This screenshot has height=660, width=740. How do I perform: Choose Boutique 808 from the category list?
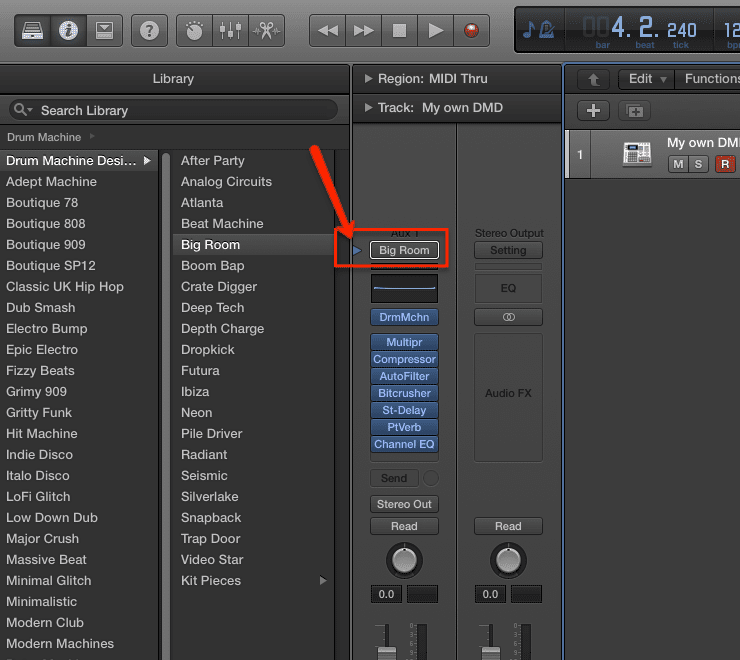[46, 224]
